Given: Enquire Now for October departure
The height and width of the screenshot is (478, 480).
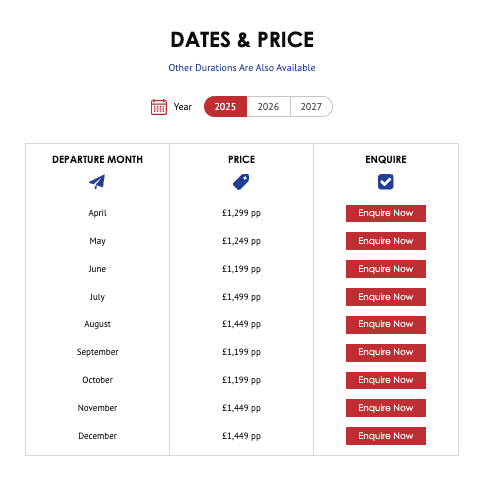Looking at the screenshot, I should [386, 380].
